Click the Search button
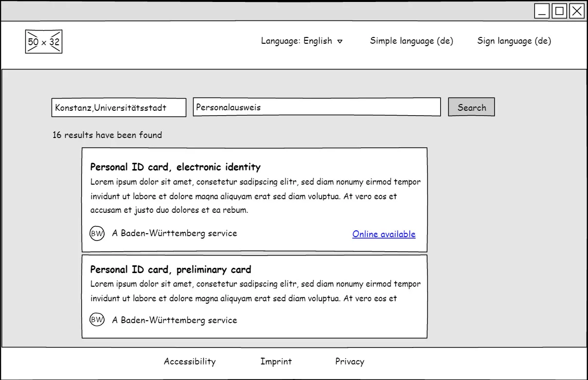This screenshot has height=380, width=588. 471,107
